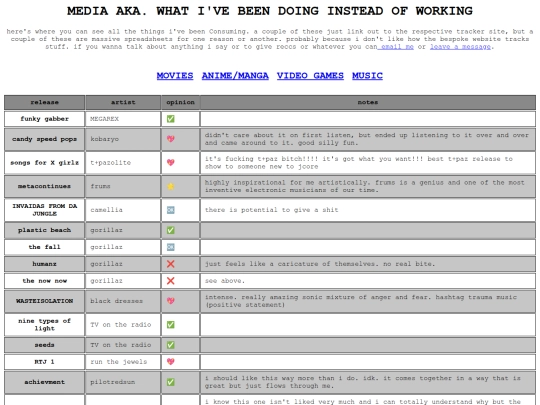
Task: Click the heart icon for RTJ 1
Action: (170, 362)
